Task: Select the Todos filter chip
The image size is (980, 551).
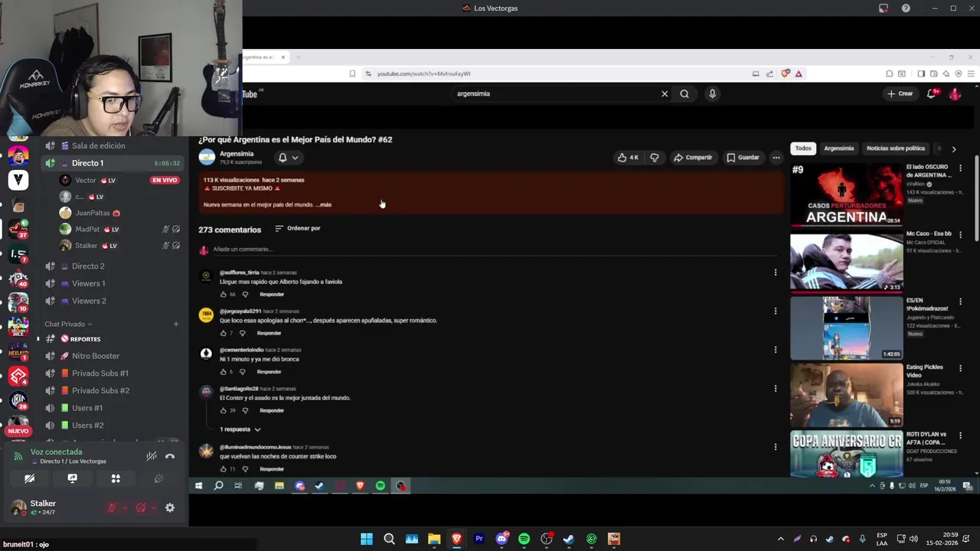Action: point(803,148)
